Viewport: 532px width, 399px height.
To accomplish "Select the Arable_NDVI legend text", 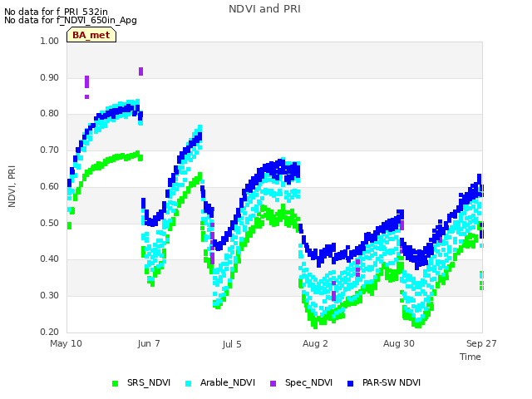I will point(227,382).
